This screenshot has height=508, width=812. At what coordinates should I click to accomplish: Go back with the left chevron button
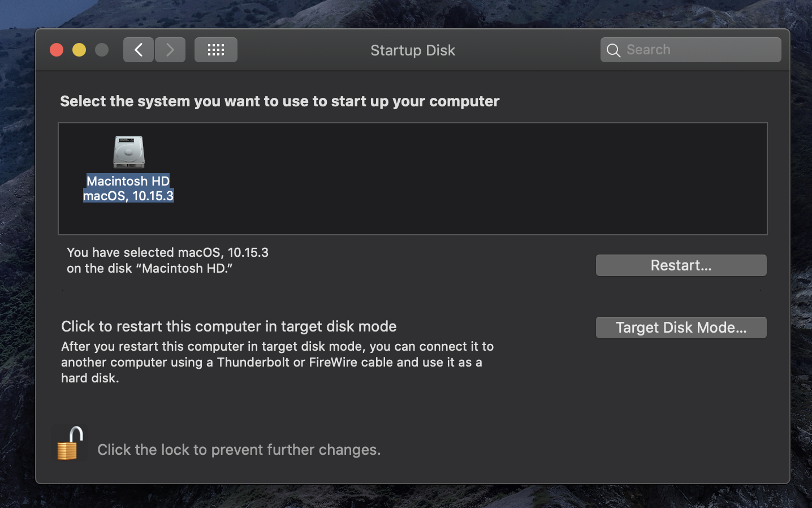(139, 50)
